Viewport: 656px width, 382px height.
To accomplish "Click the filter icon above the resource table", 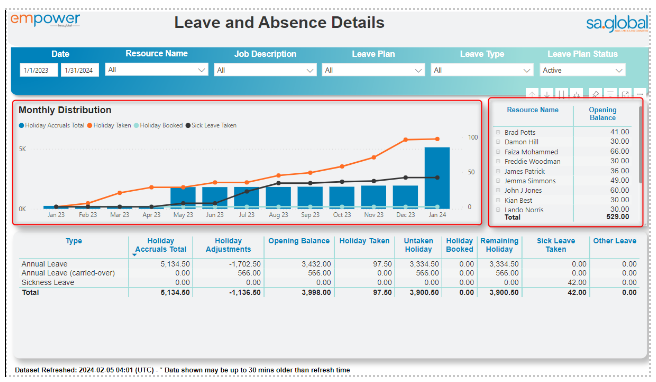I will pos(610,94).
